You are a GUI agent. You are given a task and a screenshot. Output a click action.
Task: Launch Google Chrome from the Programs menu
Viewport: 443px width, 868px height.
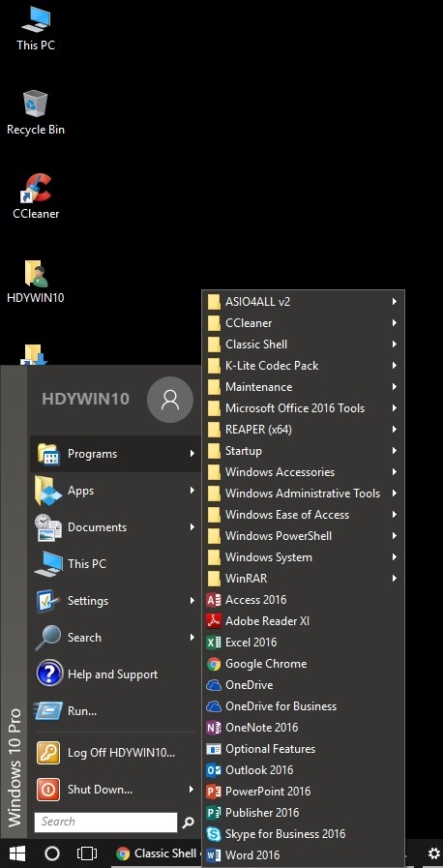tap(304, 664)
